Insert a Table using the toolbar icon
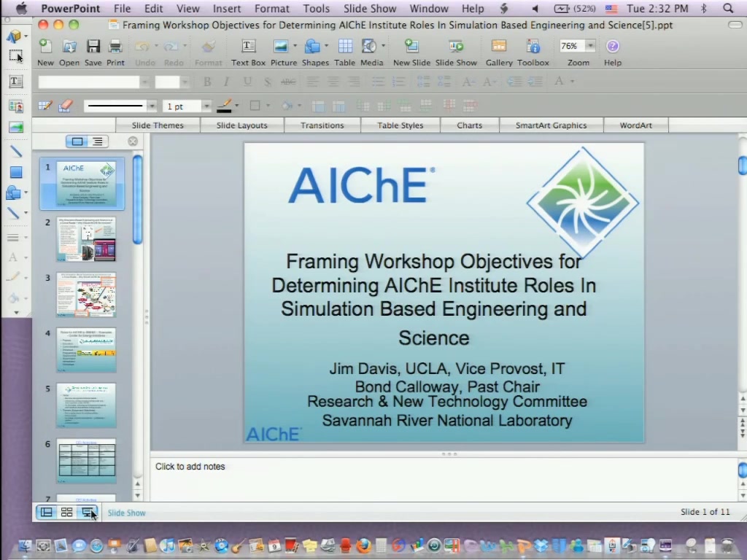 [345, 46]
